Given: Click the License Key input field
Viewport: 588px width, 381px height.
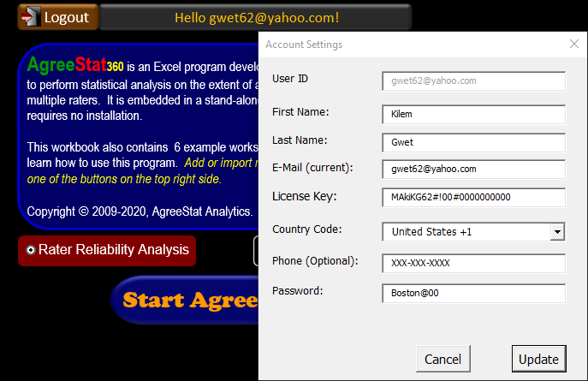Looking at the screenshot, I should pyautogui.click(x=473, y=197).
